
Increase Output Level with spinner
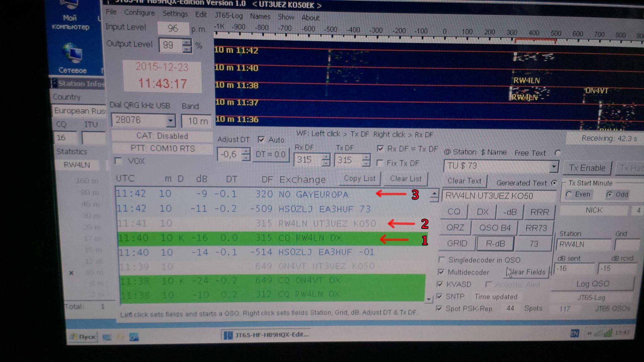187,42
